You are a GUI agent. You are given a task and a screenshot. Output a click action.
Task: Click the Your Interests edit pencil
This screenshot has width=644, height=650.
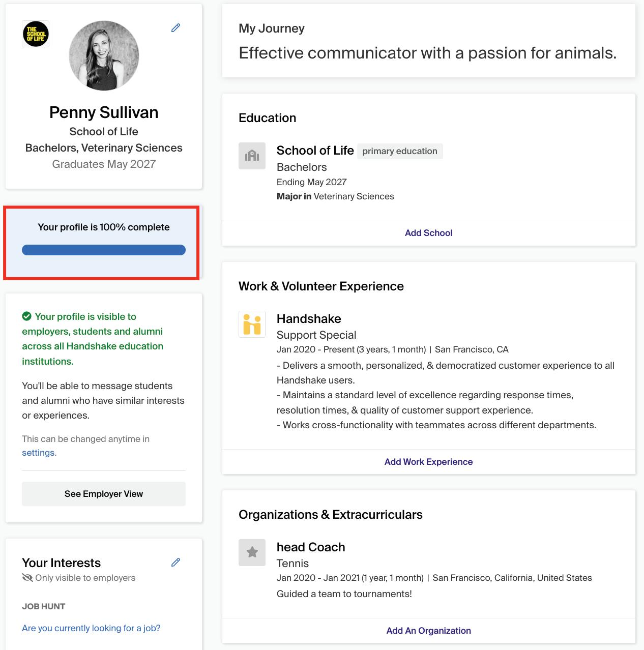(x=175, y=562)
